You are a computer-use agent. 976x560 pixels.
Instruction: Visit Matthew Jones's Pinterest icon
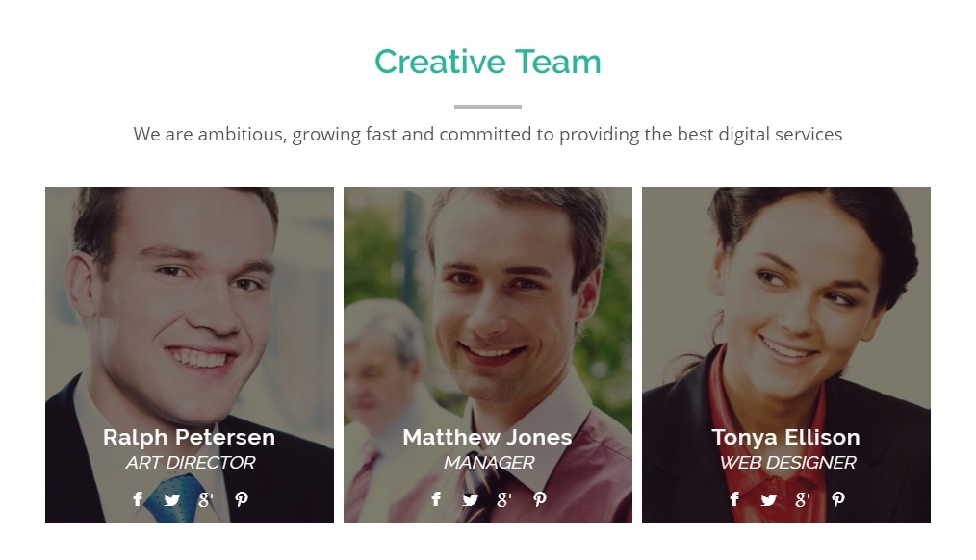540,499
